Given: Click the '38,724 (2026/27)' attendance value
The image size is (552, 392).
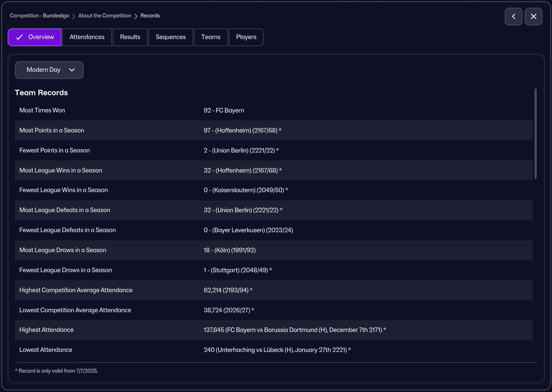Looking at the screenshot, I should coord(229,310).
